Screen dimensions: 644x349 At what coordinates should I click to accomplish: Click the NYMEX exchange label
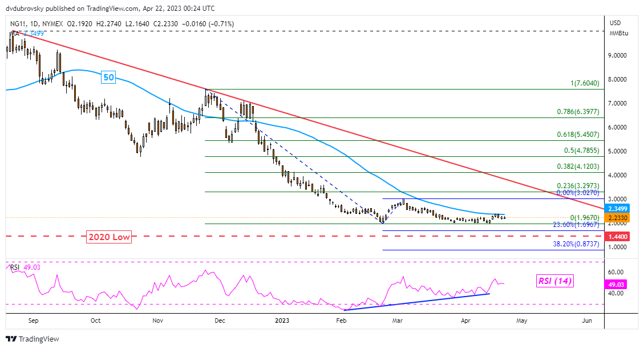tap(52, 24)
